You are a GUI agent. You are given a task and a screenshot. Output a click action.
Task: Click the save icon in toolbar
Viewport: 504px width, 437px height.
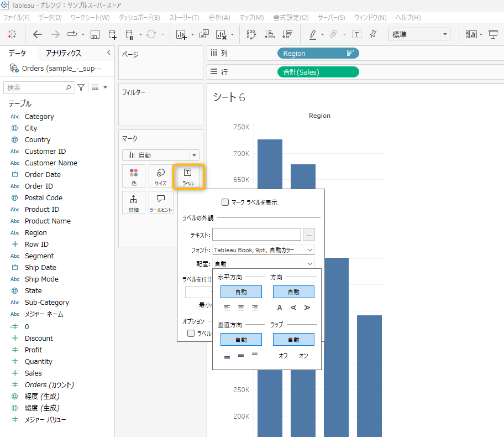(95, 34)
